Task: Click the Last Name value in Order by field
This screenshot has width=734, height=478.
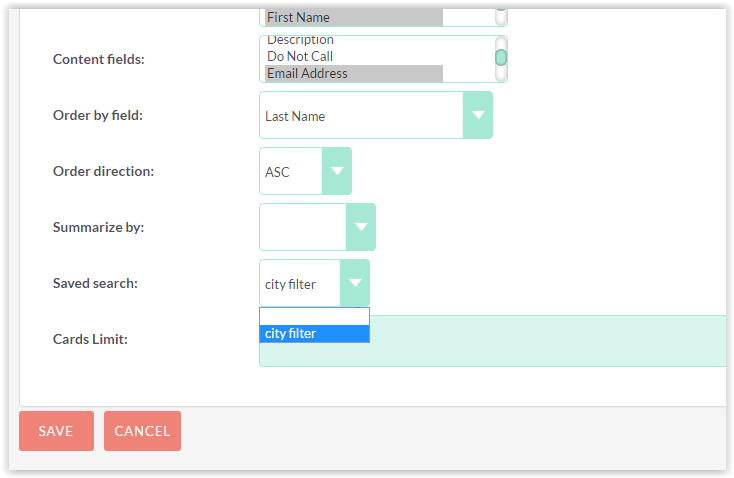Action: [x=295, y=116]
